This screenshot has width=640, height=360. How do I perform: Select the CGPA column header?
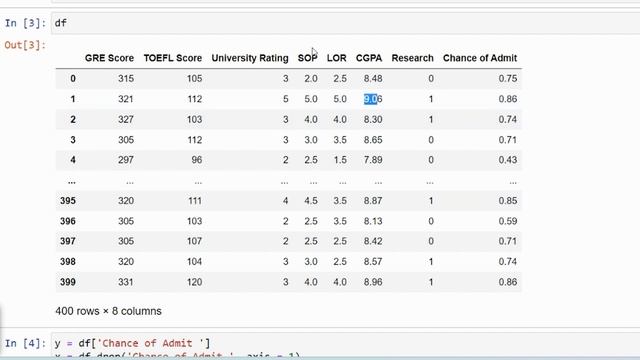point(369,58)
